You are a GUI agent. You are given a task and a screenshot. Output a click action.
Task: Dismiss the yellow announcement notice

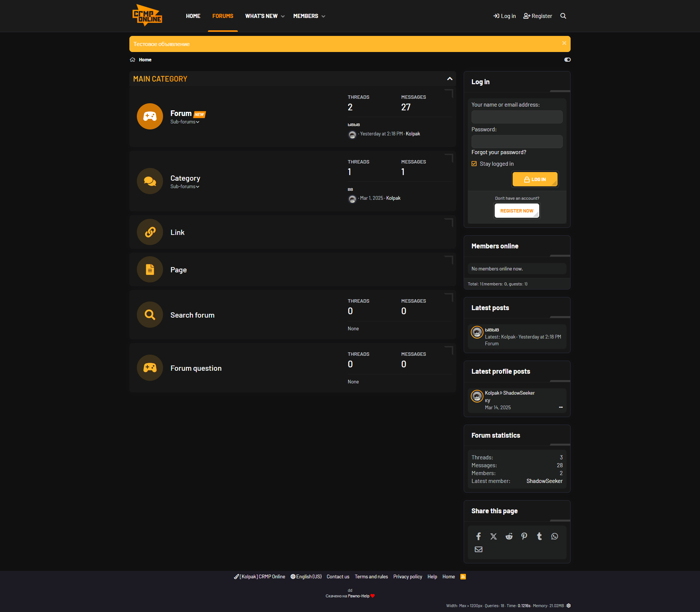tap(564, 43)
